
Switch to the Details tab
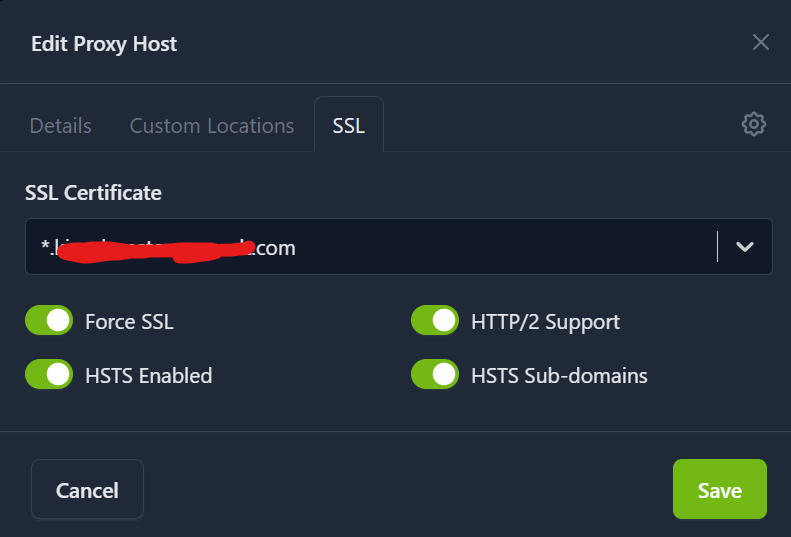click(x=61, y=126)
